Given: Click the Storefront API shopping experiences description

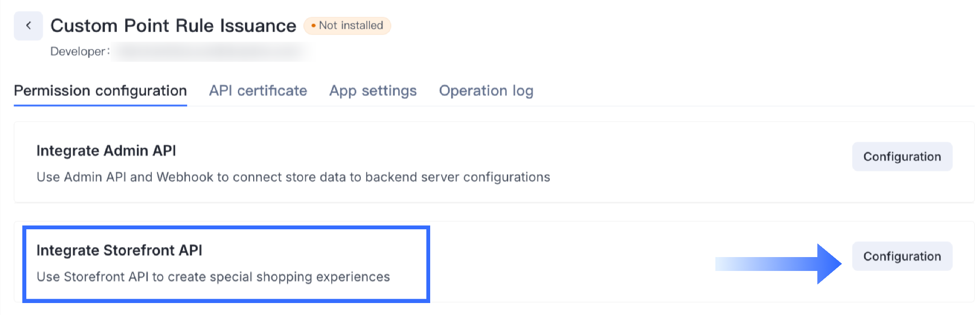Looking at the screenshot, I should (213, 277).
